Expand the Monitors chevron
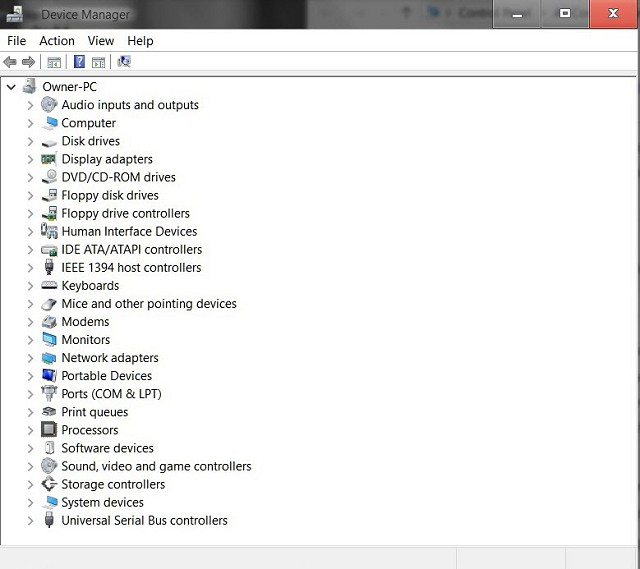Viewport: 640px width, 569px height. (x=30, y=340)
